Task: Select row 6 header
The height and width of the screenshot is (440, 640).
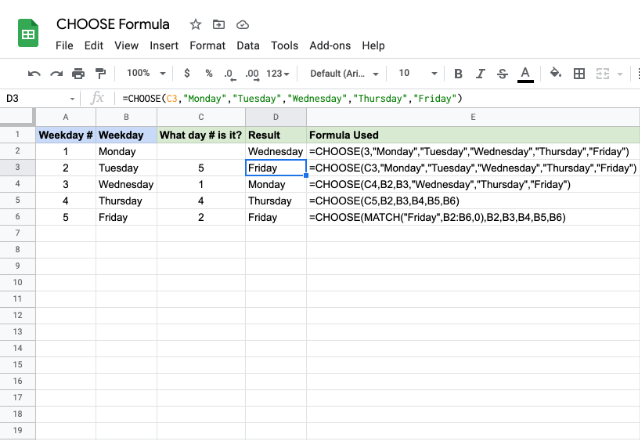Action: click(x=18, y=217)
